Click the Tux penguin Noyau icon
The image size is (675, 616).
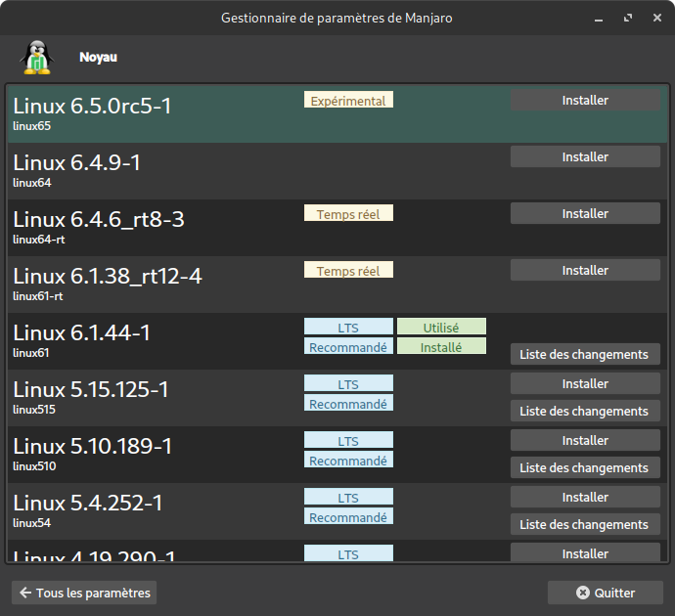[x=37, y=58]
